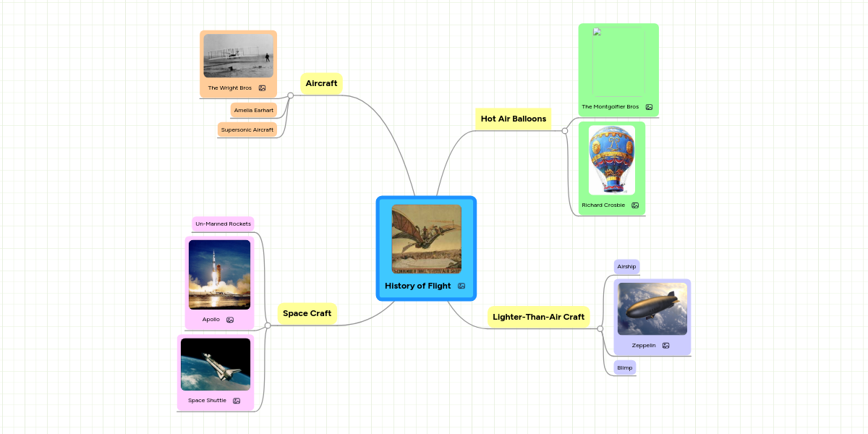The image size is (868, 434).
Task: Select the Supersonic Aircraft node
Action: (x=247, y=129)
